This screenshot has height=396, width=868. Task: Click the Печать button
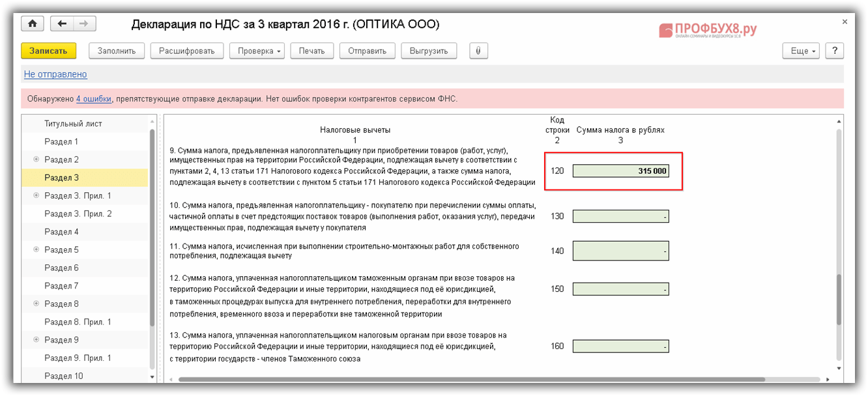(x=312, y=51)
